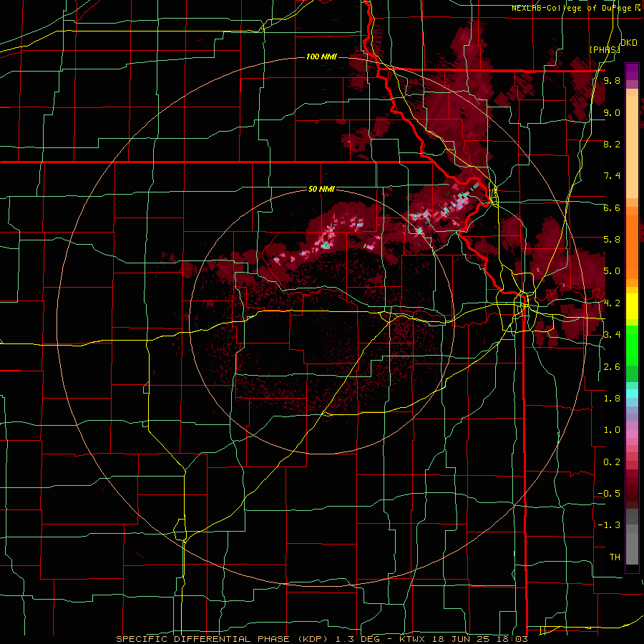Viewport: 644px width, 644px height.
Task: Click the NEXLAB-College of DuPage label
Action: pyautogui.click(x=575, y=8)
